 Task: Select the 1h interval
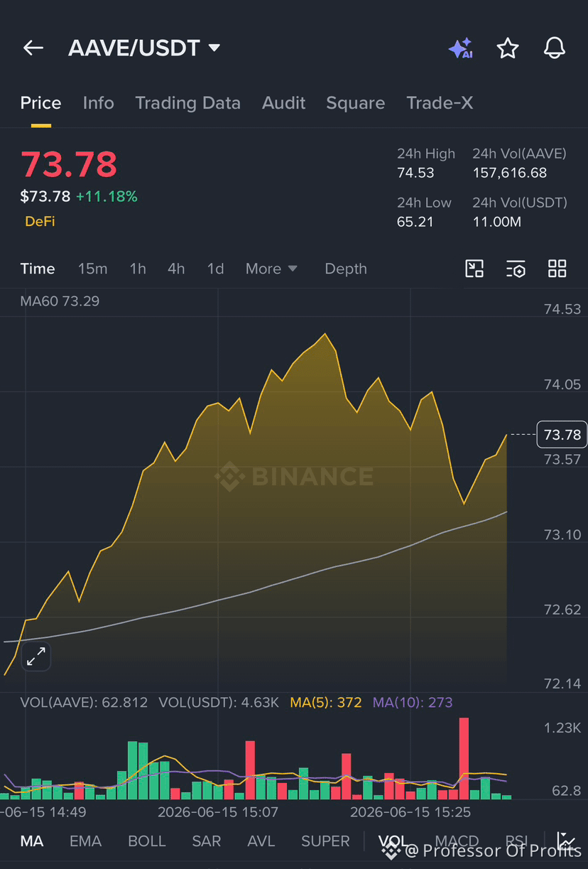pos(138,269)
